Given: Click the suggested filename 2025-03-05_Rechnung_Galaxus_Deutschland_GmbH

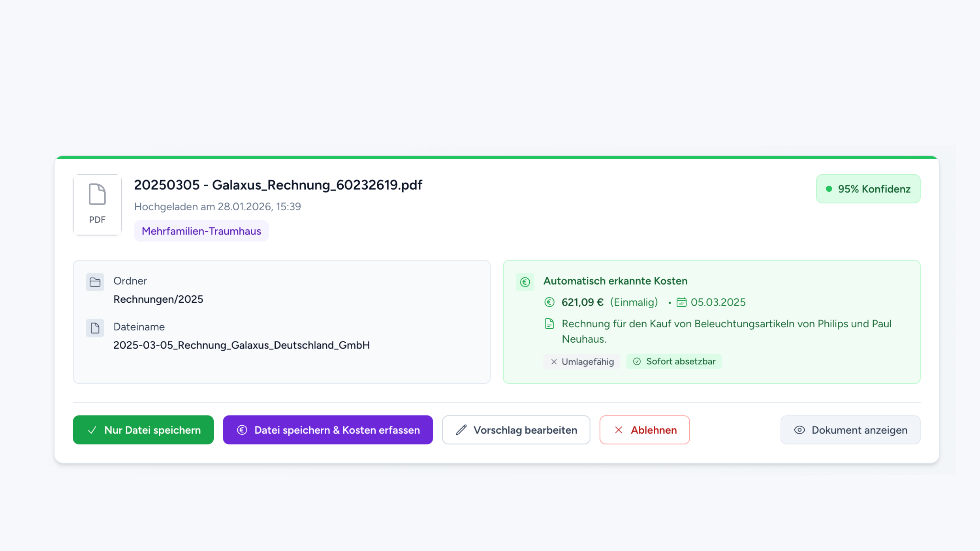Looking at the screenshot, I should (x=241, y=345).
